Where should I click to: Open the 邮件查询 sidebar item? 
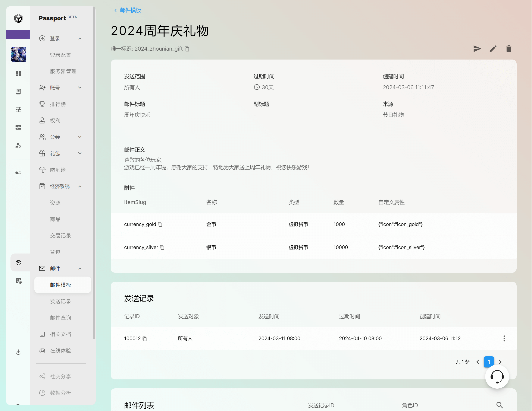(60, 318)
